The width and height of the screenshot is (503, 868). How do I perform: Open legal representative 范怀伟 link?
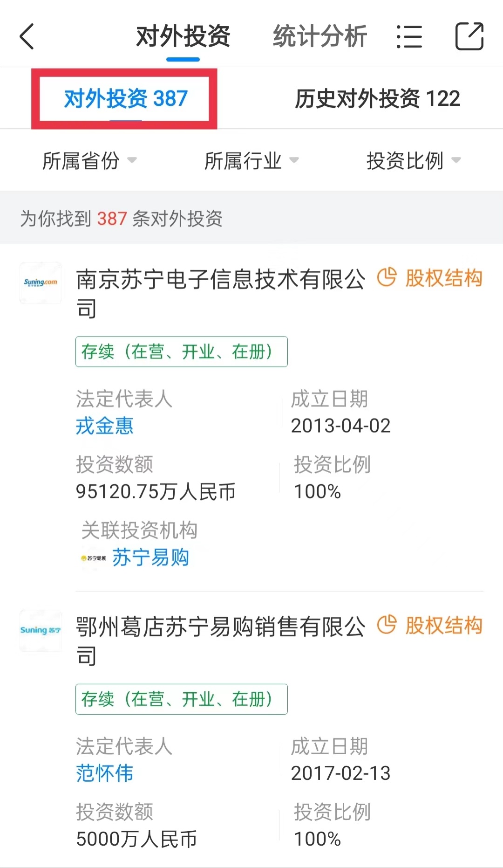click(x=105, y=773)
